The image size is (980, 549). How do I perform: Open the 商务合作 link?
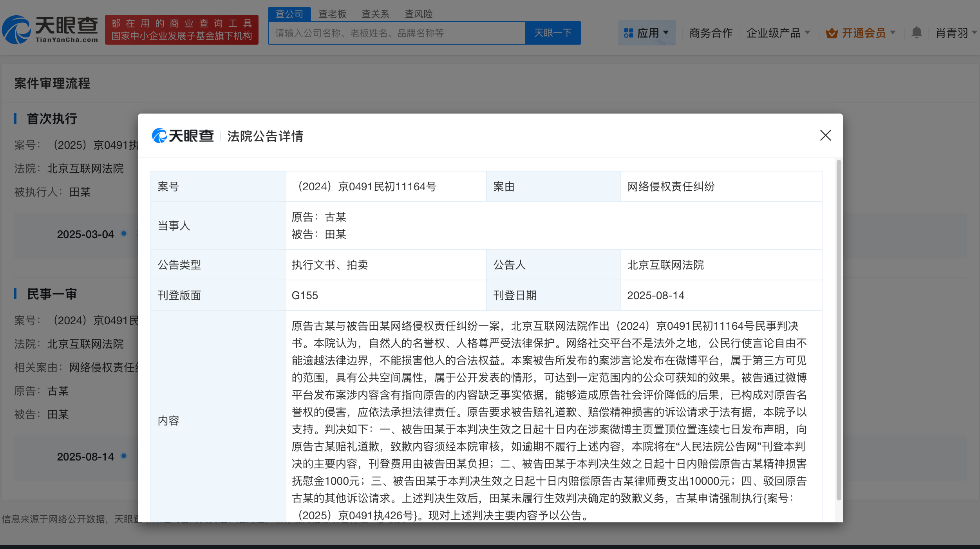pos(710,33)
